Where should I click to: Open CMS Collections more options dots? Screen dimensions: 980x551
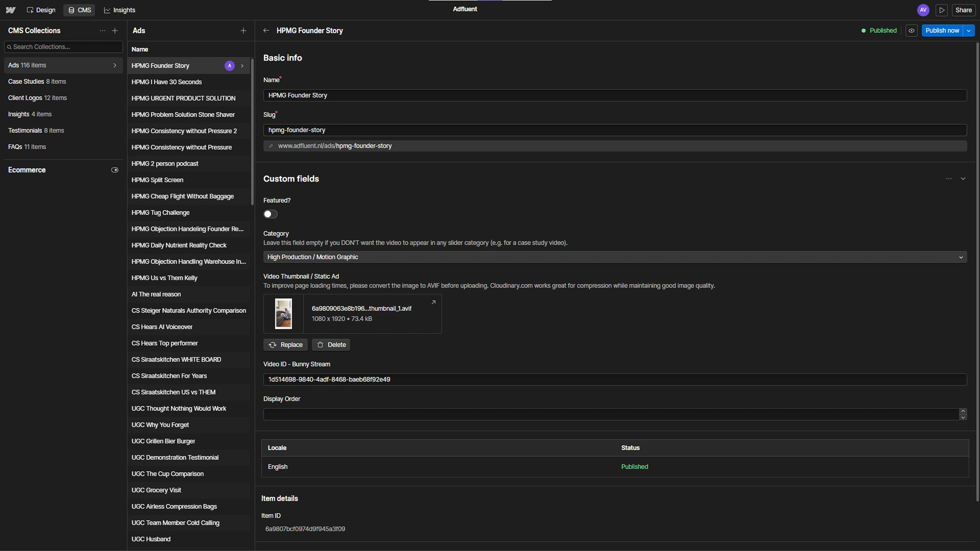coord(102,30)
